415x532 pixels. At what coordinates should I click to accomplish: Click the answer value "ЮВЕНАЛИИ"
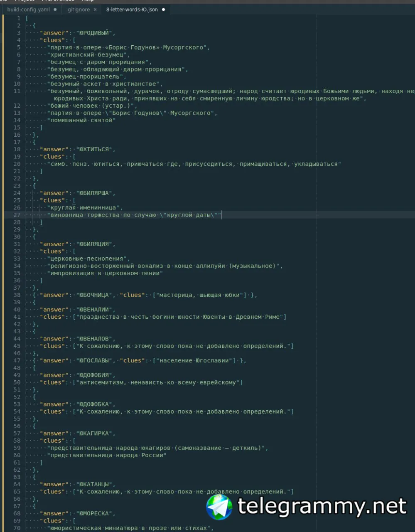[x=94, y=309]
